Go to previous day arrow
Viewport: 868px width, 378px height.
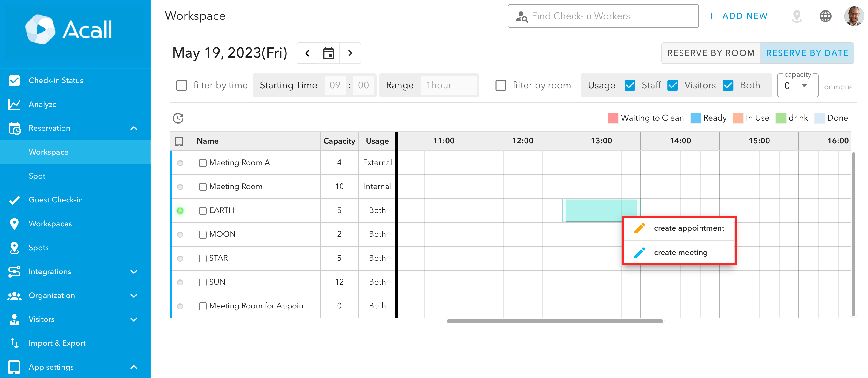[x=307, y=53]
